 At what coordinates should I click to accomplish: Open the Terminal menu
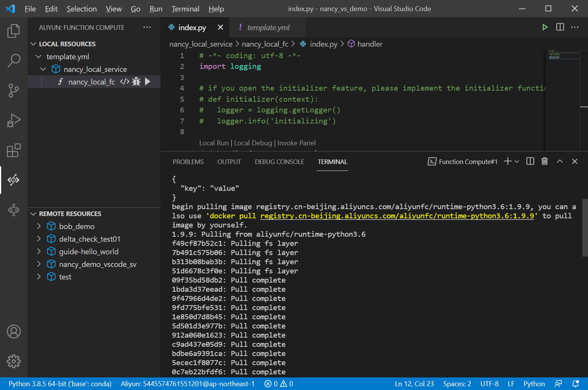(185, 9)
